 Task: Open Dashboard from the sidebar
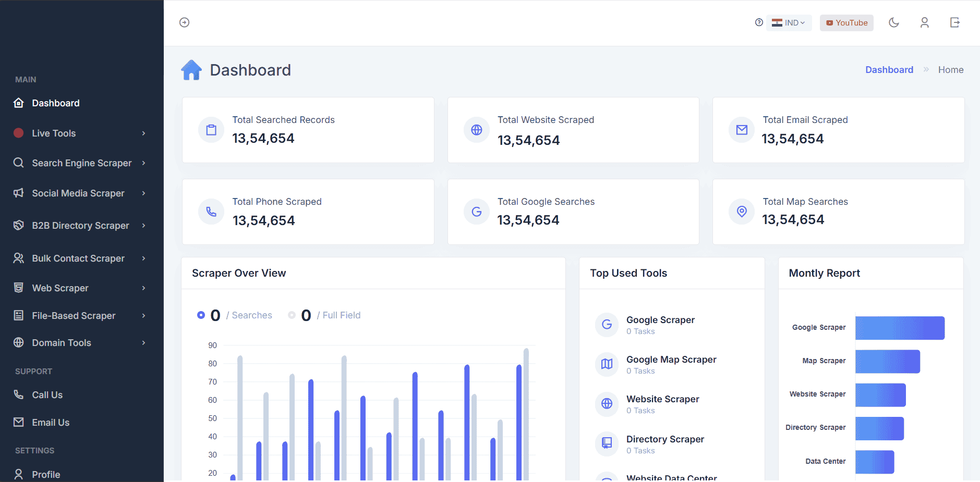tap(55, 103)
